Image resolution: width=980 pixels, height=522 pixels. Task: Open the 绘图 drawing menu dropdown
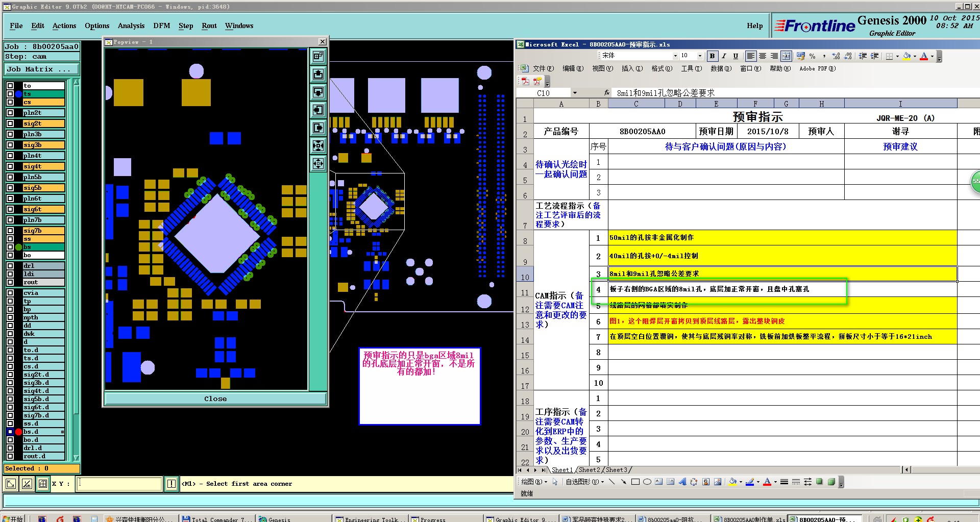coord(534,482)
